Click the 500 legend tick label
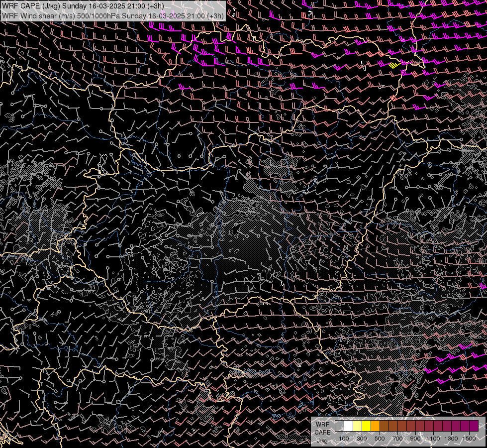The image size is (487, 448). pyautogui.click(x=380, y=439)
